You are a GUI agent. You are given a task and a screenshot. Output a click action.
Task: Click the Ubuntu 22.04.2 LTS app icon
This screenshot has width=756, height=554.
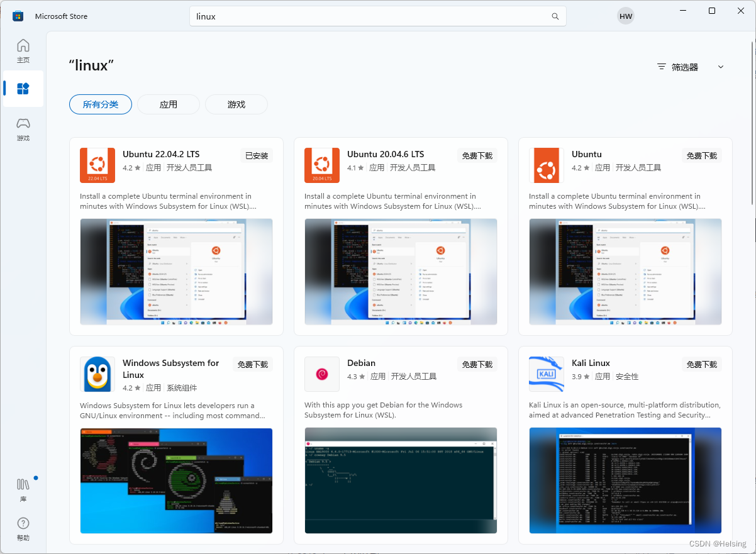click(97, 165)
